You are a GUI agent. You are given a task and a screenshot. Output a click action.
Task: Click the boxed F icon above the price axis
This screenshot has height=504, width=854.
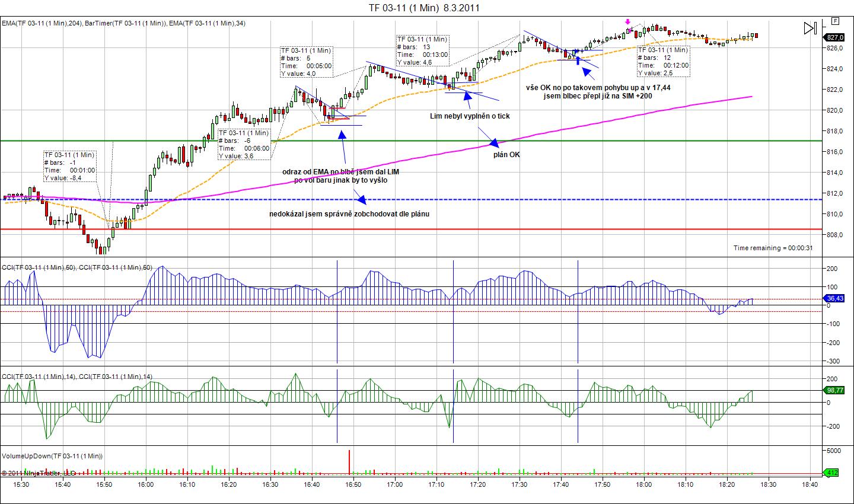click(836, 21)
